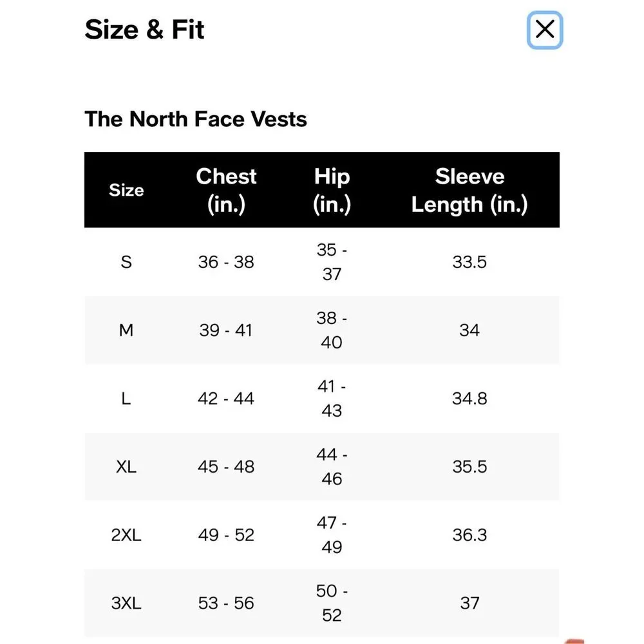Click the orange icon at bottom right
Image resolution: width=644 pixels, height=644 pixels.
574,641
